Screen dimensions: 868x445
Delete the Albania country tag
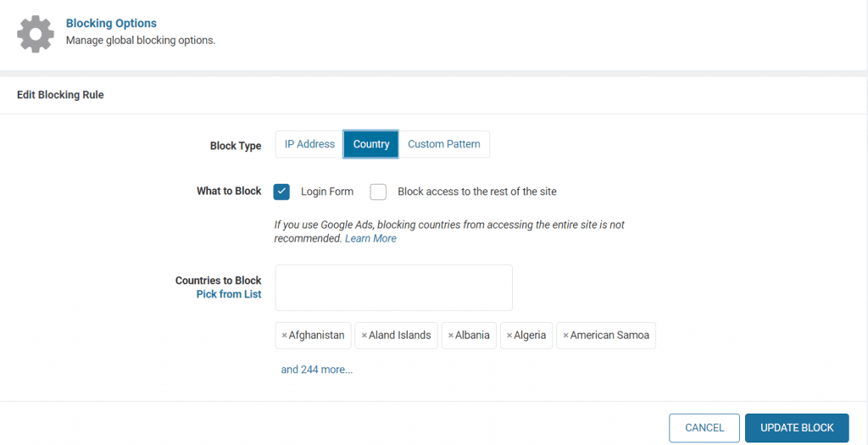click(x=451, y=336)
